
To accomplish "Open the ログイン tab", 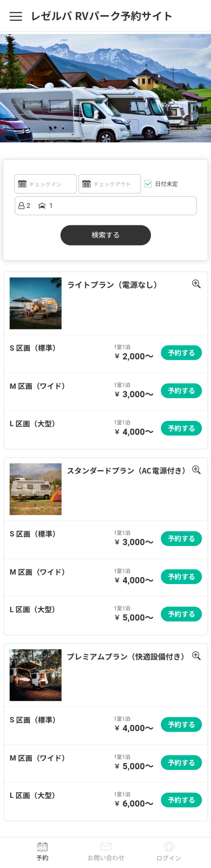I will (x=169, y=851).
